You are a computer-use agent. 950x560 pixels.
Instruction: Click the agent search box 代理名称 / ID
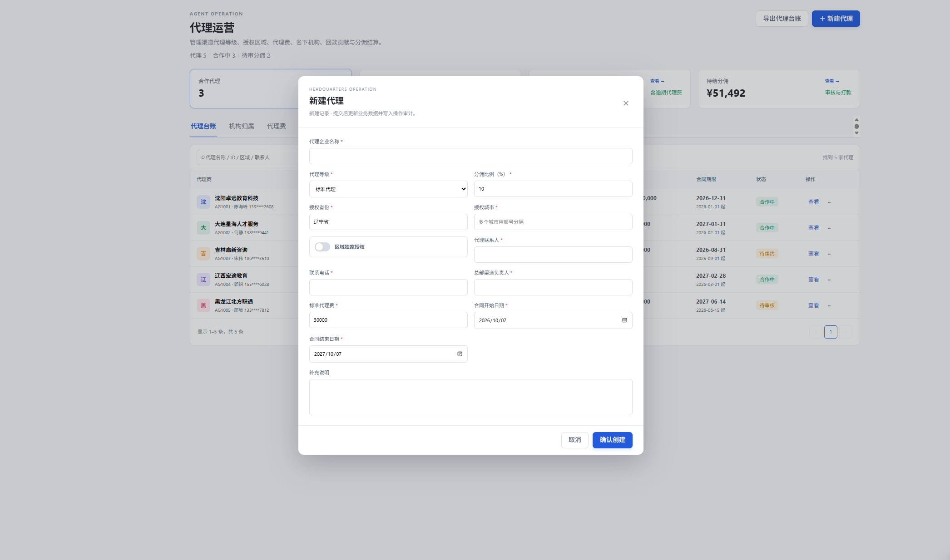[247, 157]
